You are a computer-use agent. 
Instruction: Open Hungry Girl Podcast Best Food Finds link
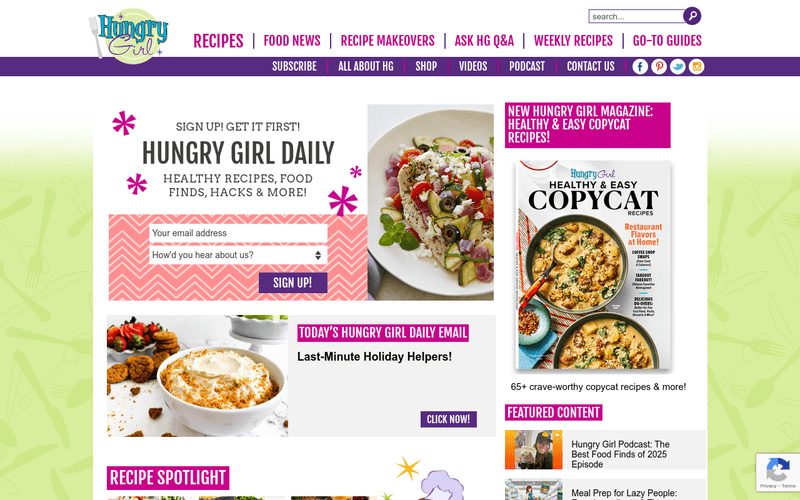pyautogui.click(x=620, y=454)
